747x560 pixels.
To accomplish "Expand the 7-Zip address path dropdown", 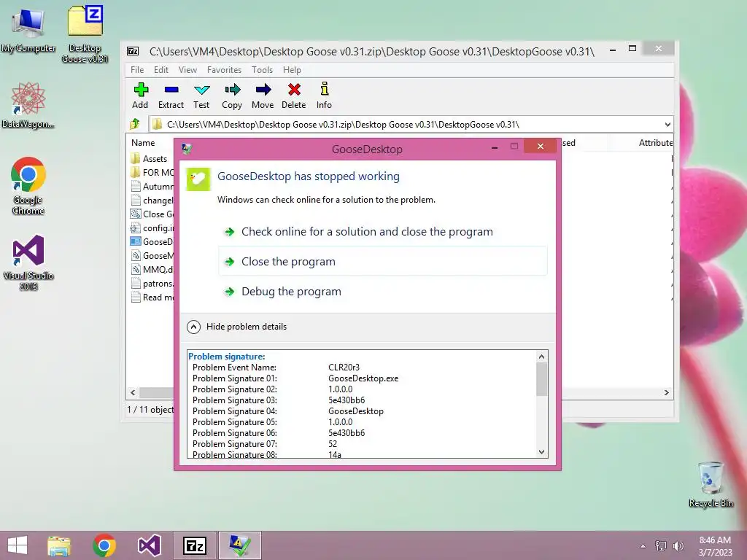I will (x=667, y=125).
